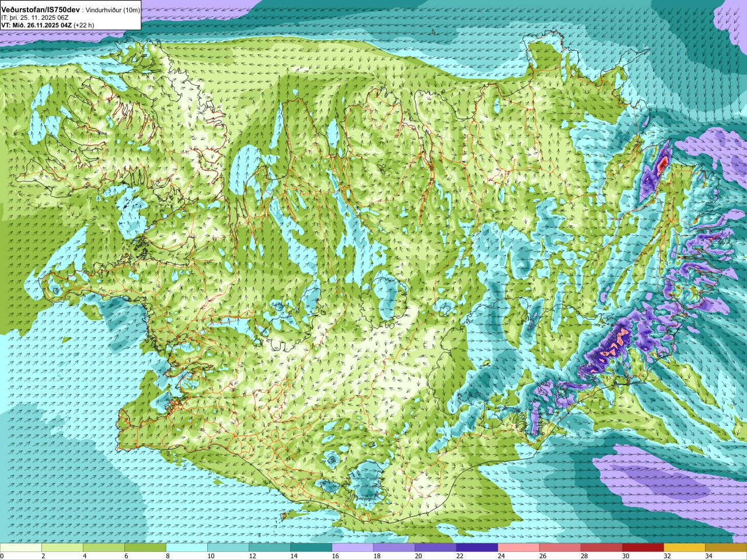Click the light purple 18–20 legend swatch
747x560 pixels.
(x=394, y=548)
